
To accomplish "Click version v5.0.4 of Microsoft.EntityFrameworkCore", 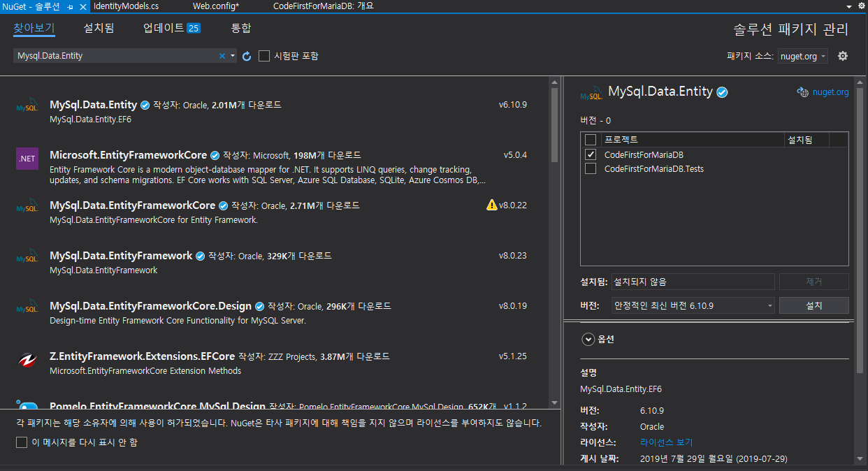I will pyautogui.click(x=515, y=155).
